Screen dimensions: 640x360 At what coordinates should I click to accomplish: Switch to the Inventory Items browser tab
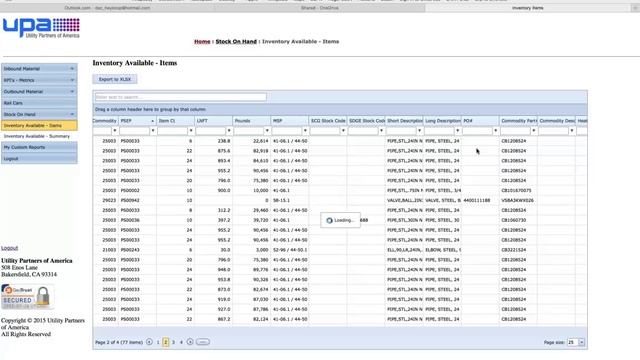(x=528, y=8)
